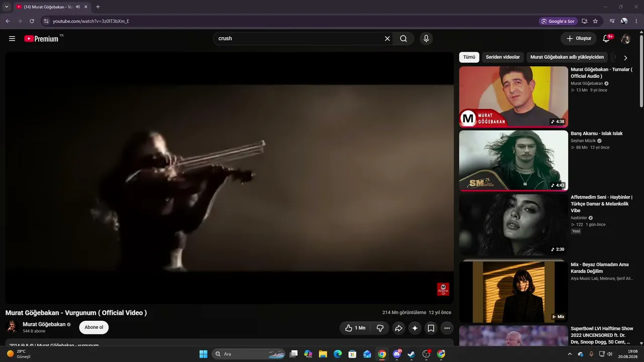Click Google'a Sor button in address bar
The image size is (644, 362).
557,21
